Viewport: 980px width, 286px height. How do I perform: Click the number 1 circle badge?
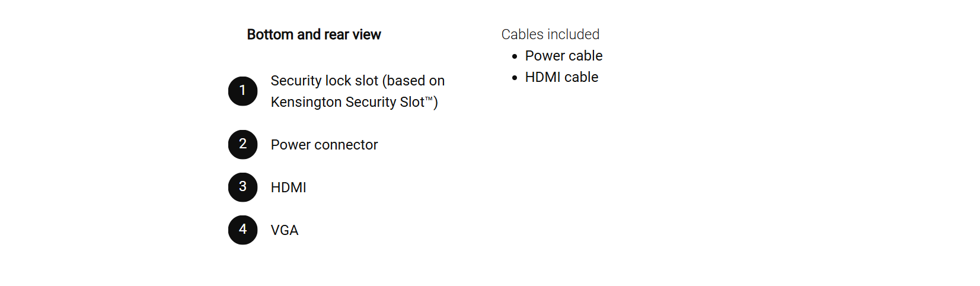[242, 91]
